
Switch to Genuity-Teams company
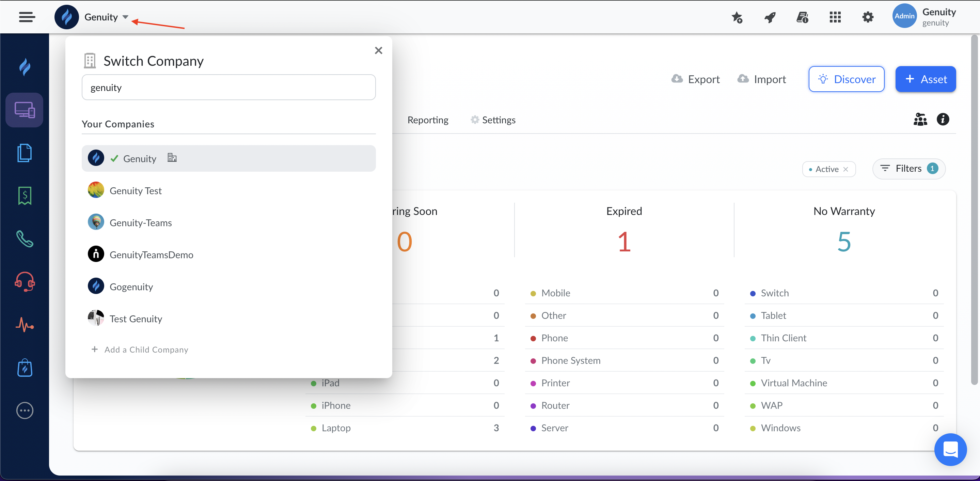click(x=228, y=222)
